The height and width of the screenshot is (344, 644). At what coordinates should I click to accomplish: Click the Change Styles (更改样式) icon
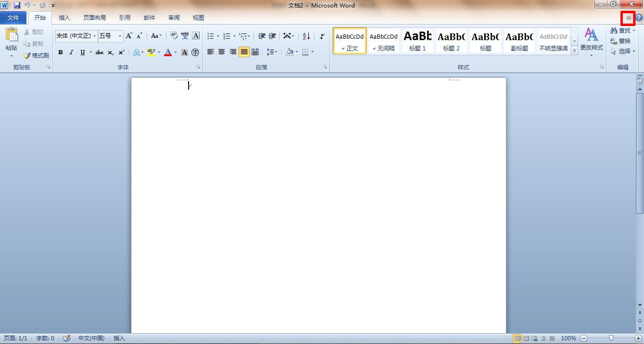pyautogui.click(x=591, y=35)
